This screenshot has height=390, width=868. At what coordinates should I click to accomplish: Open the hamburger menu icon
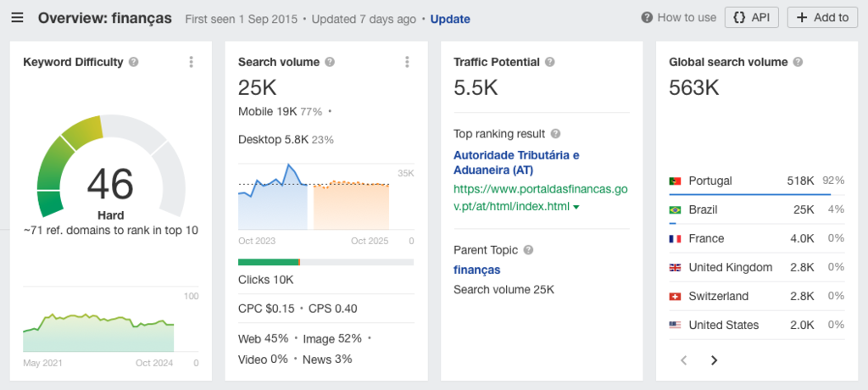point(17,18)
